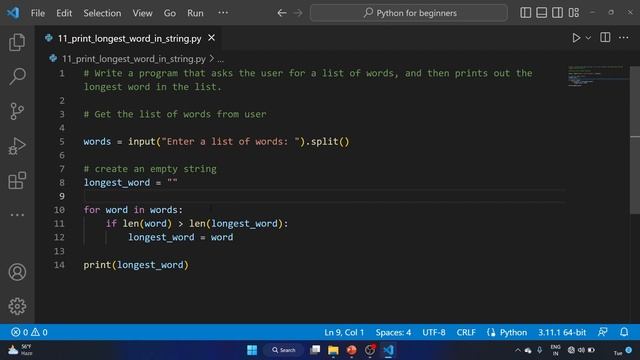Toggle the bottom panel layout
This screenshot has width=640, height=360.
coord(542,13)
